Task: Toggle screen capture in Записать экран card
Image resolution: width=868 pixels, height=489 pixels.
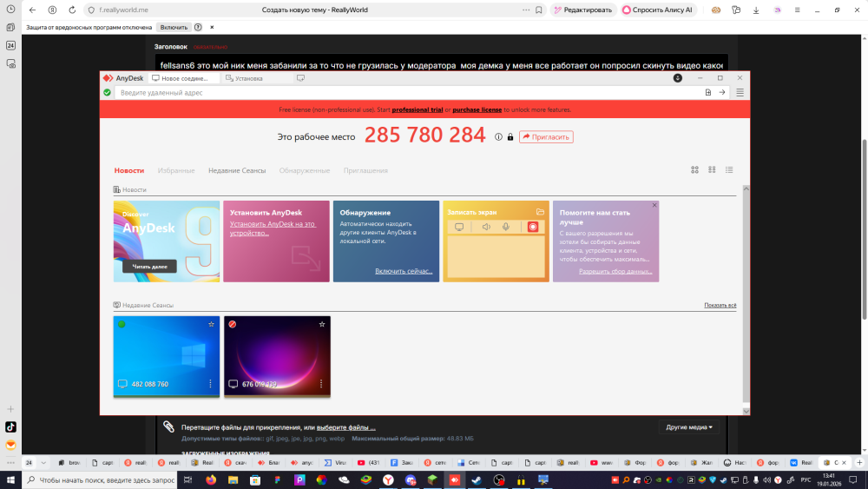Action: point(459,227)
